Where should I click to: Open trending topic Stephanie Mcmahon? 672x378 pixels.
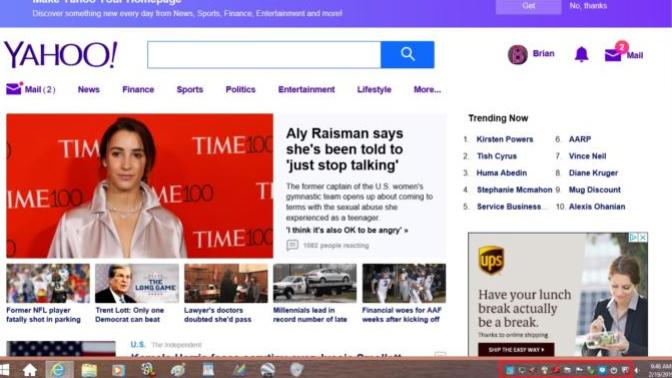514,189
